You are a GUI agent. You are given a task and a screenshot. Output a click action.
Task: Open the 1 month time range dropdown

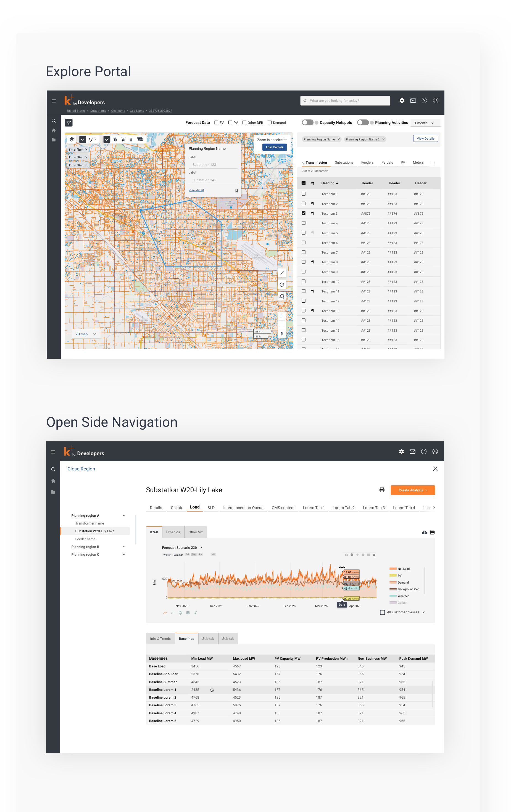tap(425, 123)
